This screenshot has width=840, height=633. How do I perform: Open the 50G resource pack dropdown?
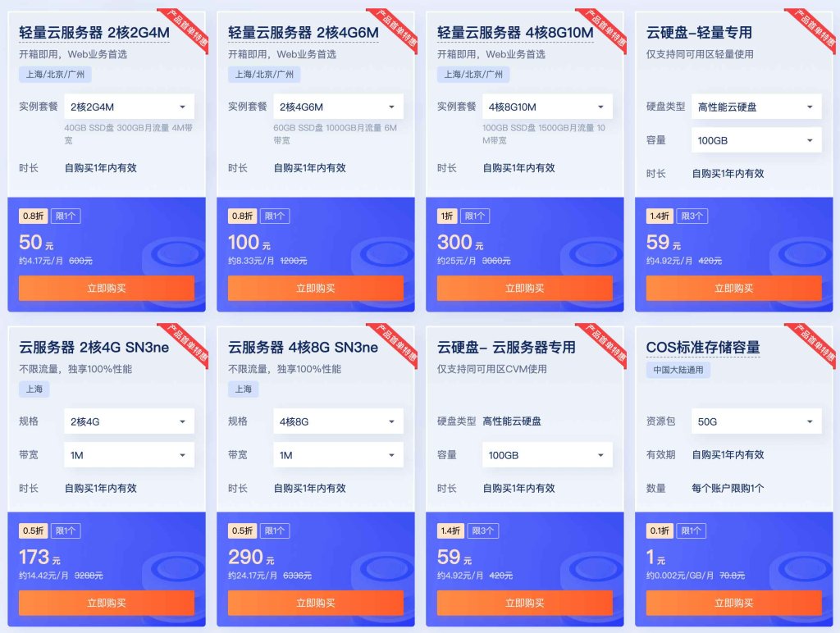(756, 421)
